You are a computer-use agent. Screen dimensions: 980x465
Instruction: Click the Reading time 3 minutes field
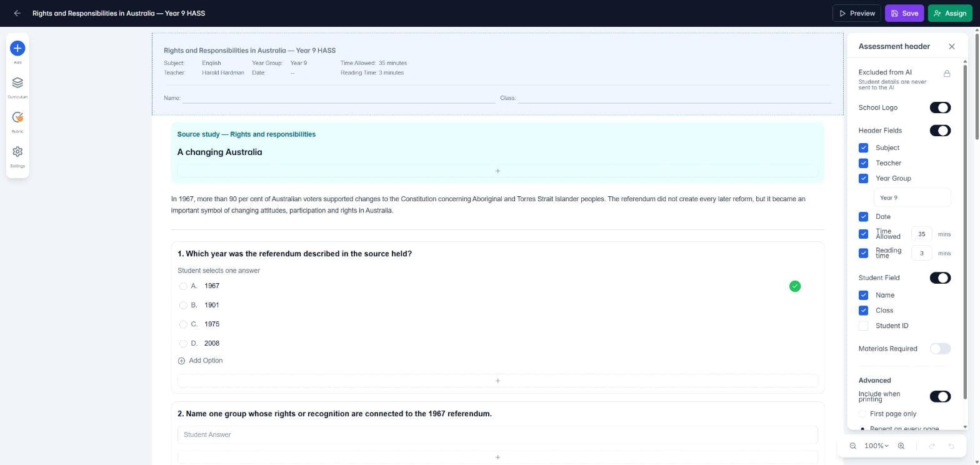point(921,253)
